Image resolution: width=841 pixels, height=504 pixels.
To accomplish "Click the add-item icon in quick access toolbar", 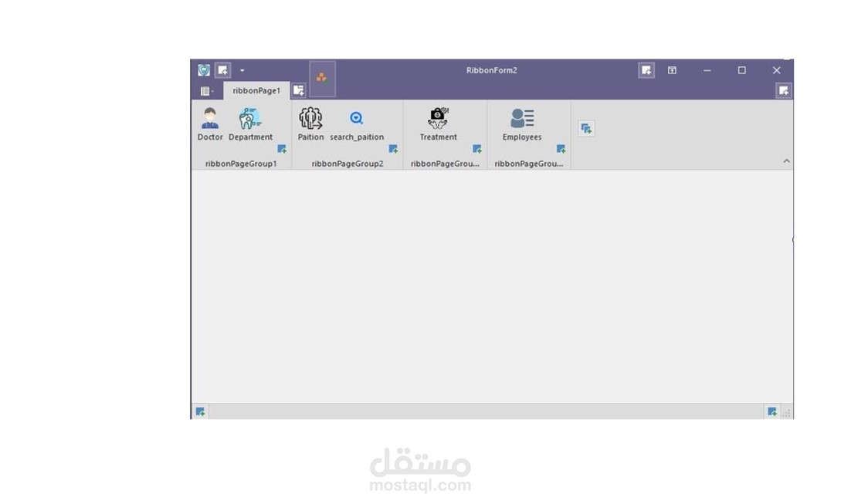I will [222, 70].
